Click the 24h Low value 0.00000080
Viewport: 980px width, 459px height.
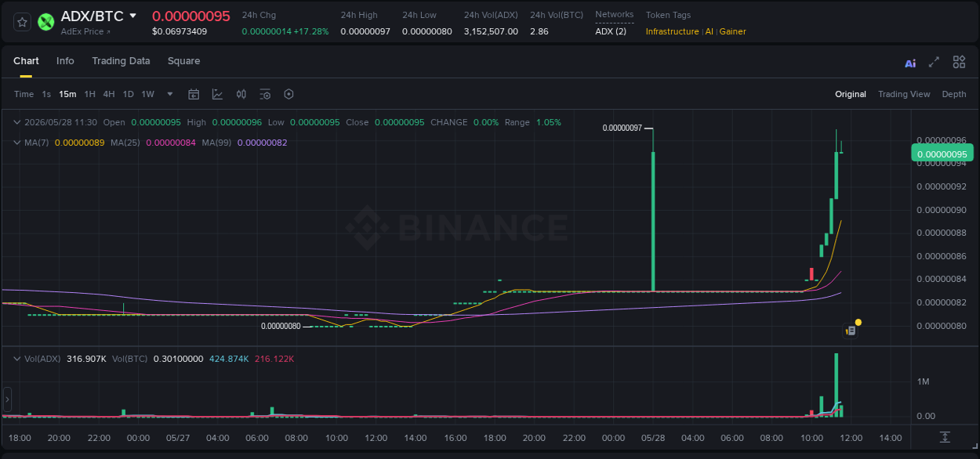click(x=427, y=31)
